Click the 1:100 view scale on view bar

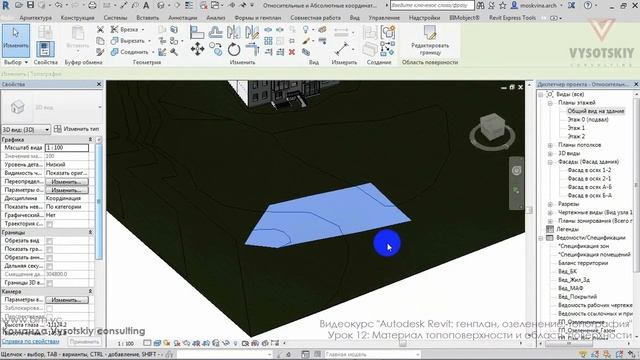click(x=125, y=344)
